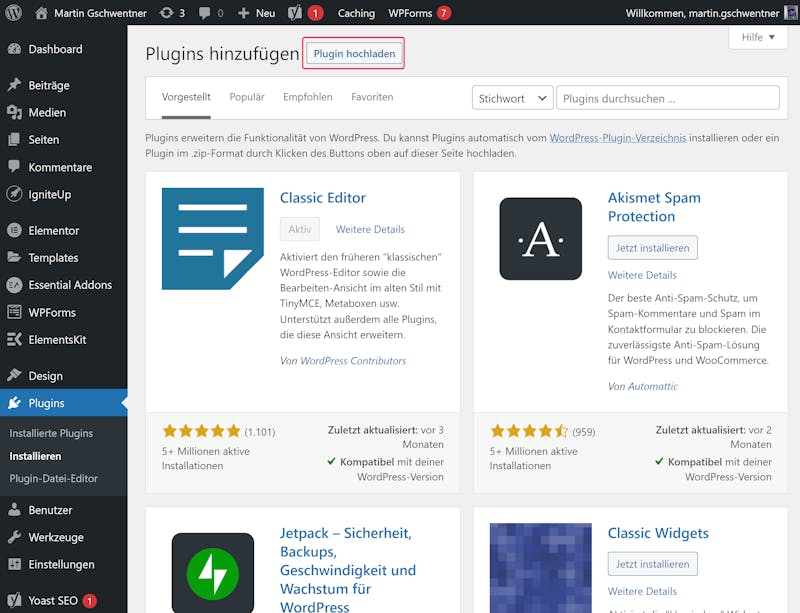
Task: Switch to the Favoriten tab
Action: (x=372, y=97)
